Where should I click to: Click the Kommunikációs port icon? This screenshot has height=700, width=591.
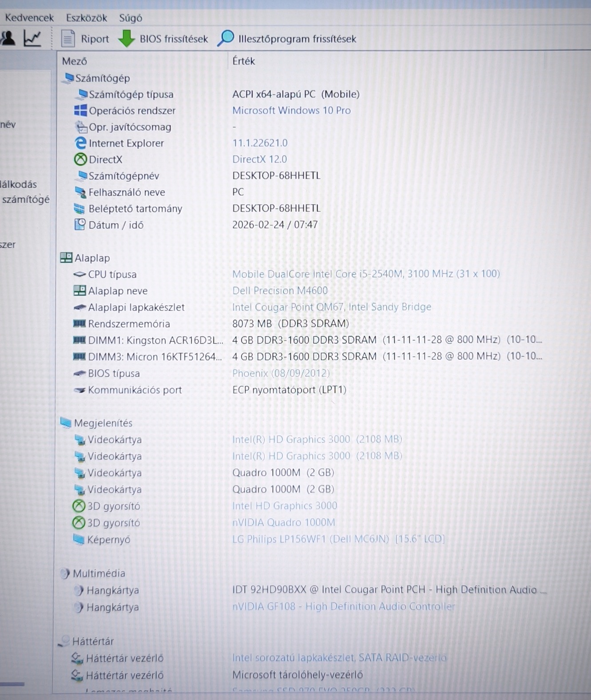point(79,390)
